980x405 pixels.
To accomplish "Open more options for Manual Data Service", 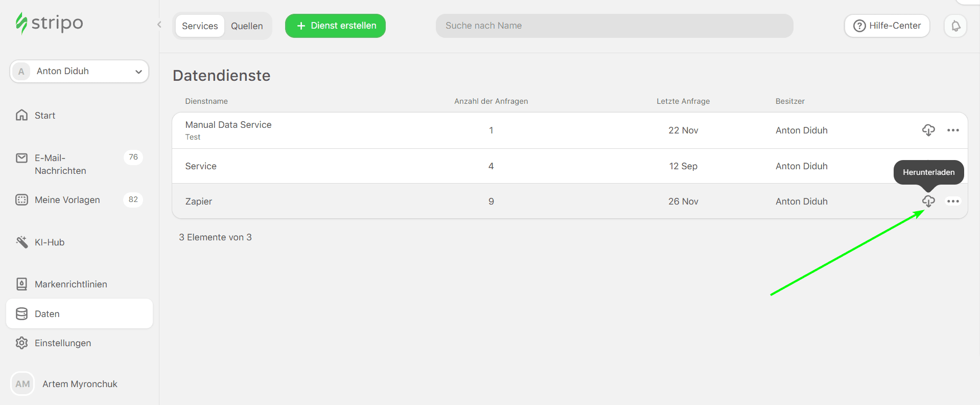I will 953,130.
